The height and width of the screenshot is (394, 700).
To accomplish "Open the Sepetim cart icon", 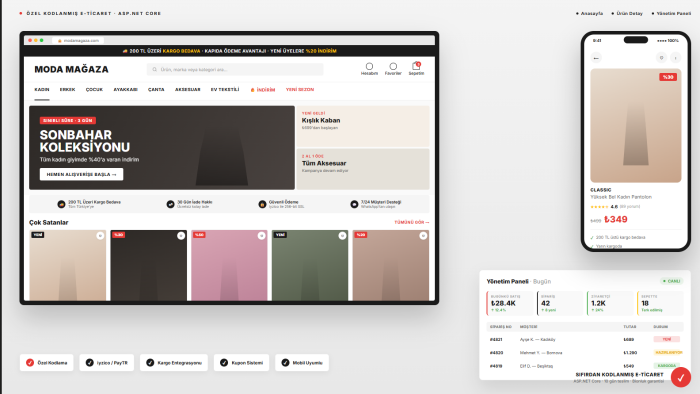I will pos(416,66).
